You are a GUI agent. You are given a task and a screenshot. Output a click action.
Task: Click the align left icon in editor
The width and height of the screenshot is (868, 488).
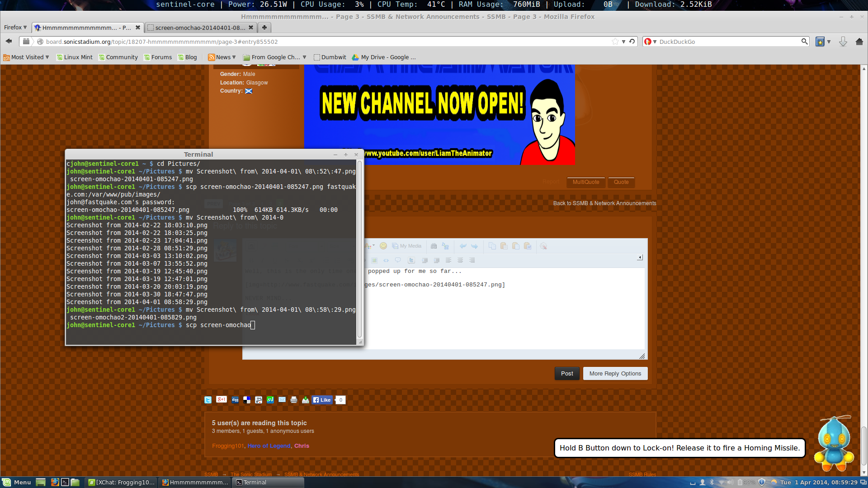coord(448,260)
